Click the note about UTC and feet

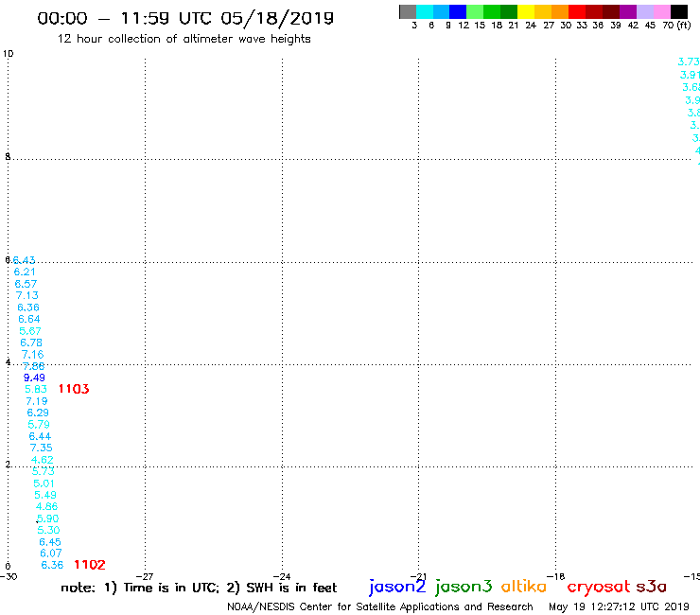(199, 588)
